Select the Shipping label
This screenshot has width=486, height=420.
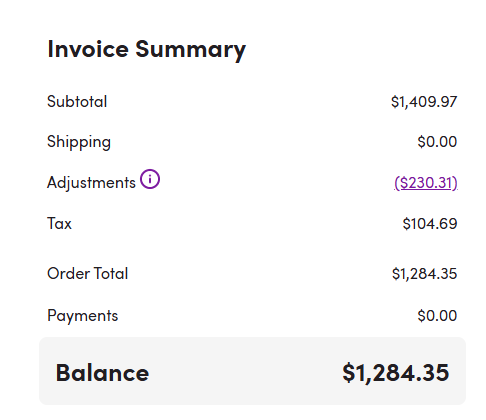pyautogui.click(x=79, y=142)
